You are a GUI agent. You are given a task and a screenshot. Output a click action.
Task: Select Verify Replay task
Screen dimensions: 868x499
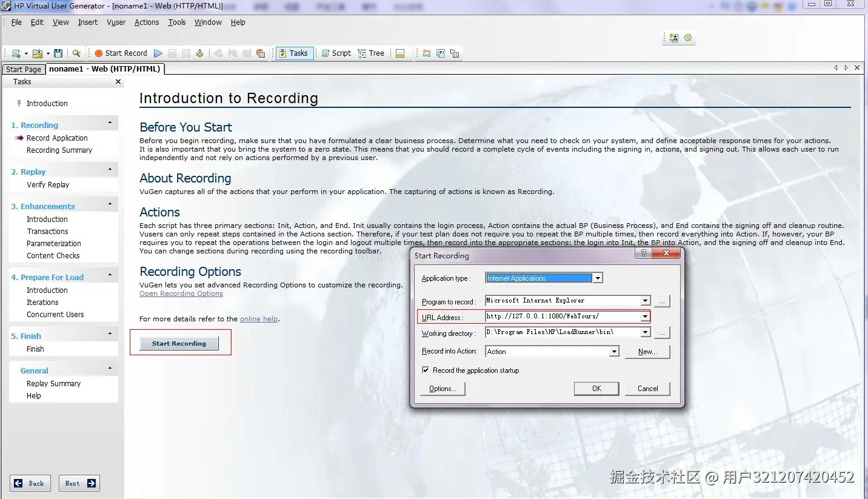tap(48, 185)
